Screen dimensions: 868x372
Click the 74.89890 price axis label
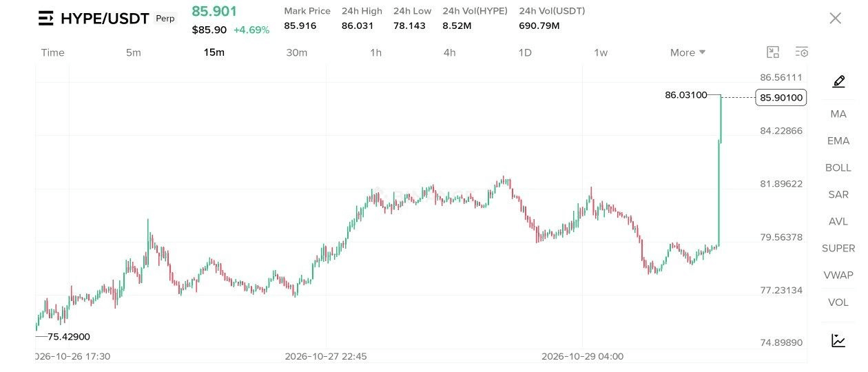click(x=781, y=343)
